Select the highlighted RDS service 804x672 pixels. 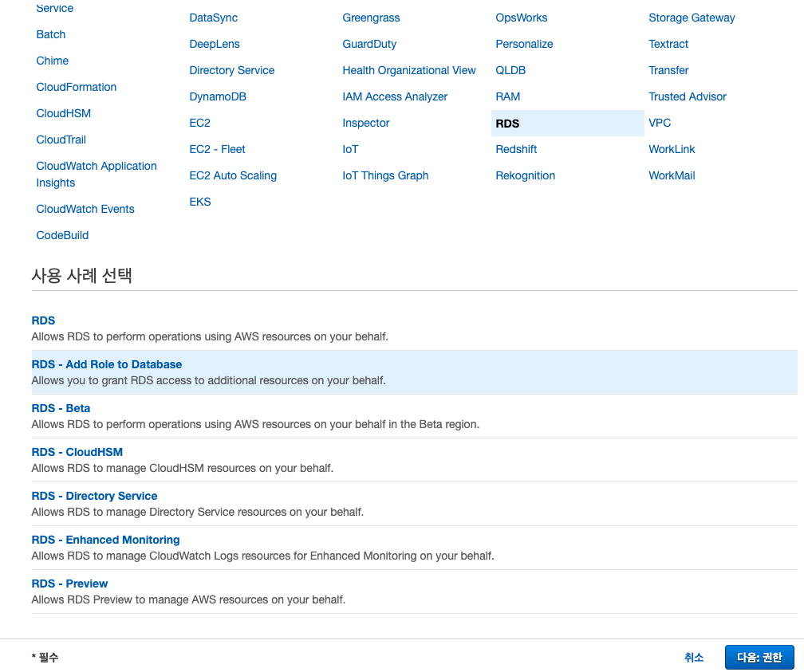click(x=507, y=124)
